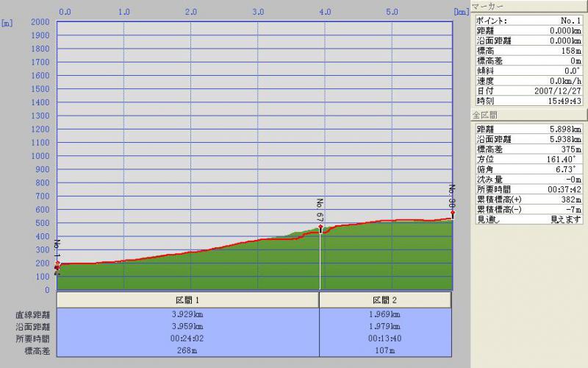Click the 累積標高(+) 382m row
The width and height of the screenshot is (588, 368).
click(x=528, y=199)
